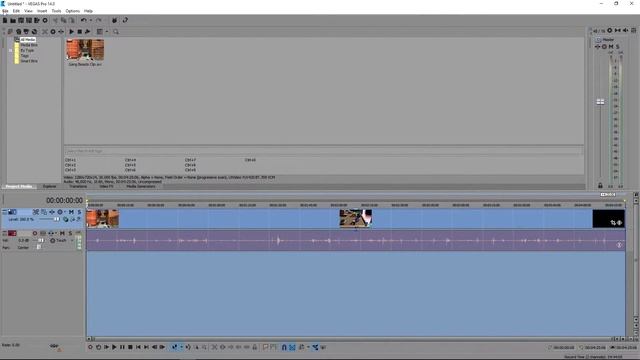Solo the video track with S button

(x=79, y=212)
